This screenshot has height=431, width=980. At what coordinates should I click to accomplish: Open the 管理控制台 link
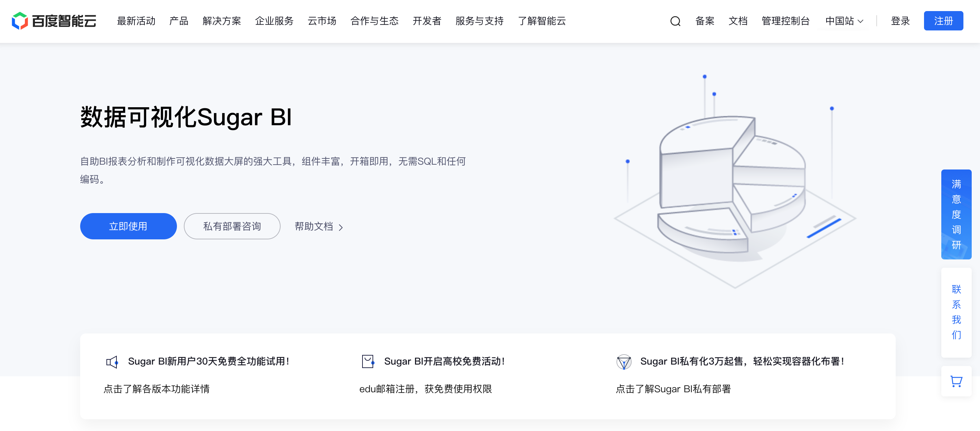point(785,21)
